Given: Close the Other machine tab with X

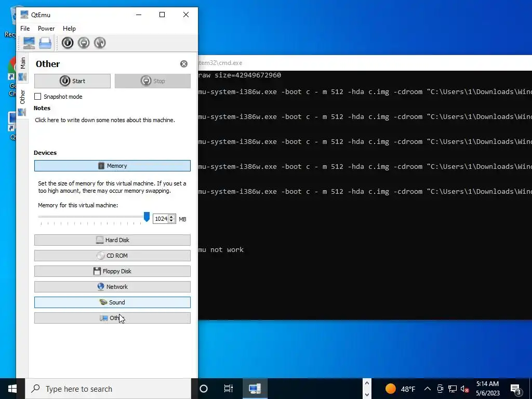Looking at the screenshot, I should (184, 64).
